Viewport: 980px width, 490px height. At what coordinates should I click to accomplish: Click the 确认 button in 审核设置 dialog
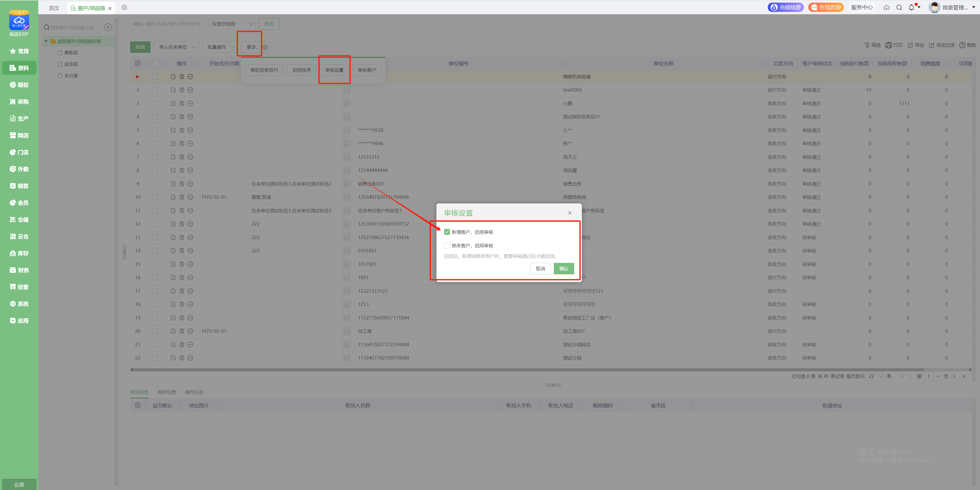[x=564, y=268]
